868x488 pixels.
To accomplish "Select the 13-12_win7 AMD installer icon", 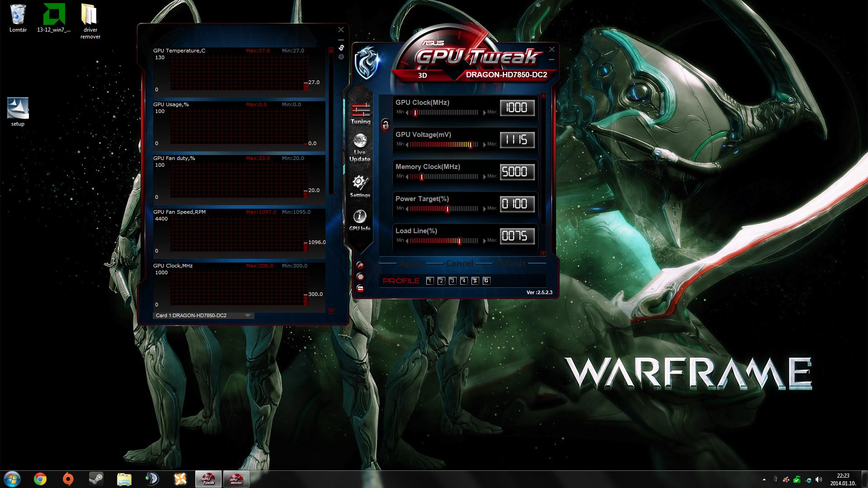I will pyautogui.click(x=54, y=19).
